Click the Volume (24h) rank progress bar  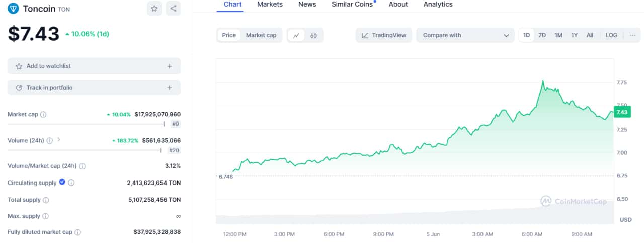[85, 150]
